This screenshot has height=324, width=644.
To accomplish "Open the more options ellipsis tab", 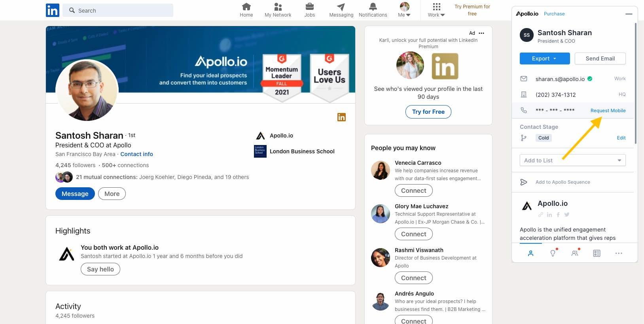I will pyautogui.click(x=619, y=253).
